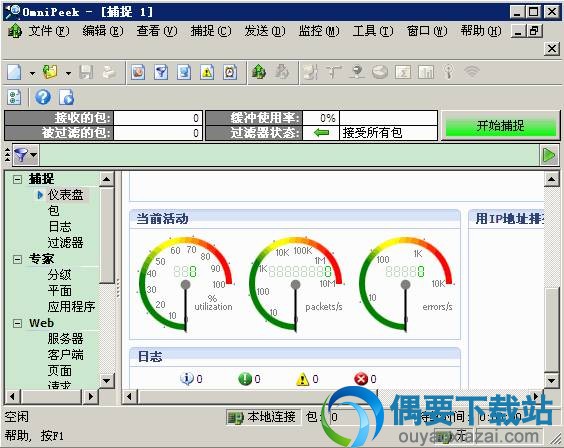Image resolution: width=564 pixels, height=448 pixels.
Task: Select 应用程序 under 专家
Action: coord(71,307)
